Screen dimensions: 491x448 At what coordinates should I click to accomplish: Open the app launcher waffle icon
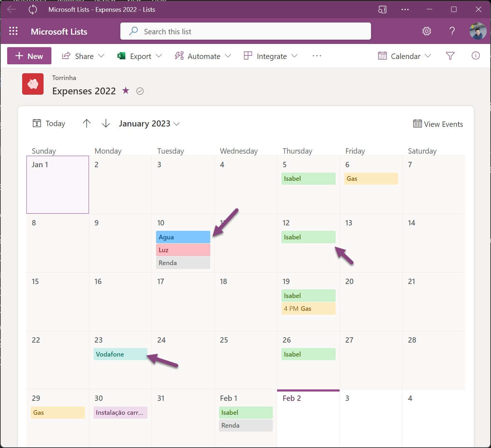pyautogui.click(x=13, y=31)
